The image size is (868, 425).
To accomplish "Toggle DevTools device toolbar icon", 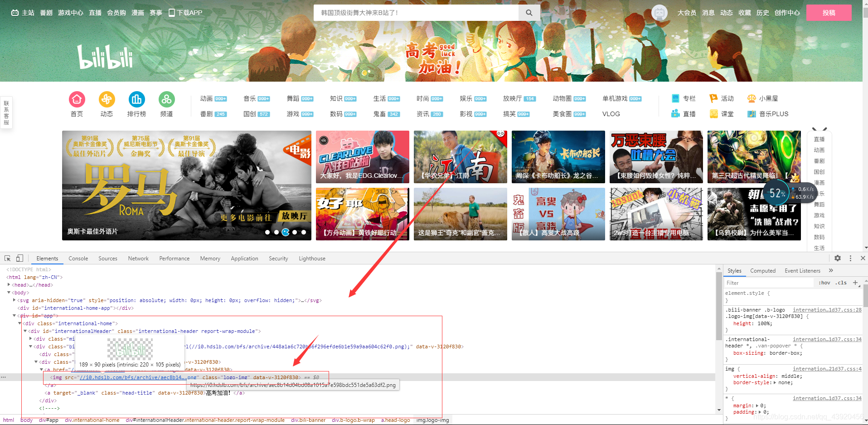I will (19, 258).
